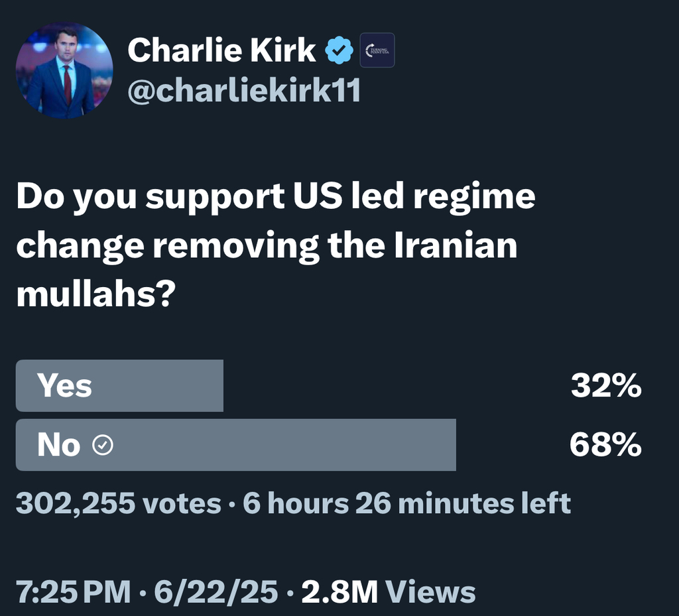Click the "Views" label text

430,591
